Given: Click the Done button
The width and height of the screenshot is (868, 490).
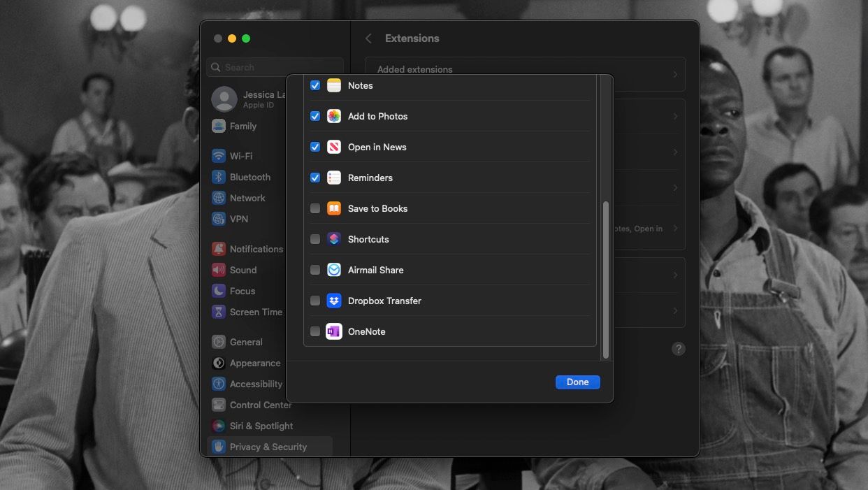Looking at the screenshot, I should pos(577,382).
